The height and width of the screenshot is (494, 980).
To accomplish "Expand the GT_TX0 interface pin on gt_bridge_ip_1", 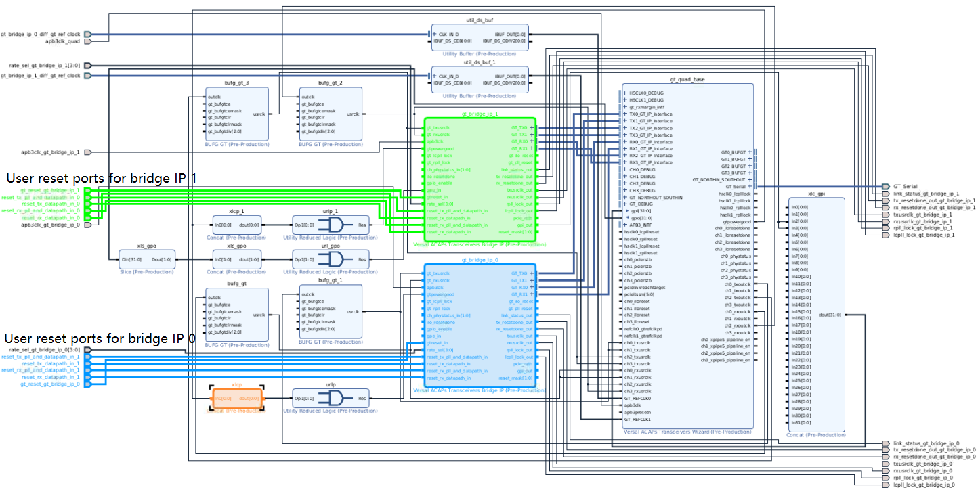I will click(532, 127).
